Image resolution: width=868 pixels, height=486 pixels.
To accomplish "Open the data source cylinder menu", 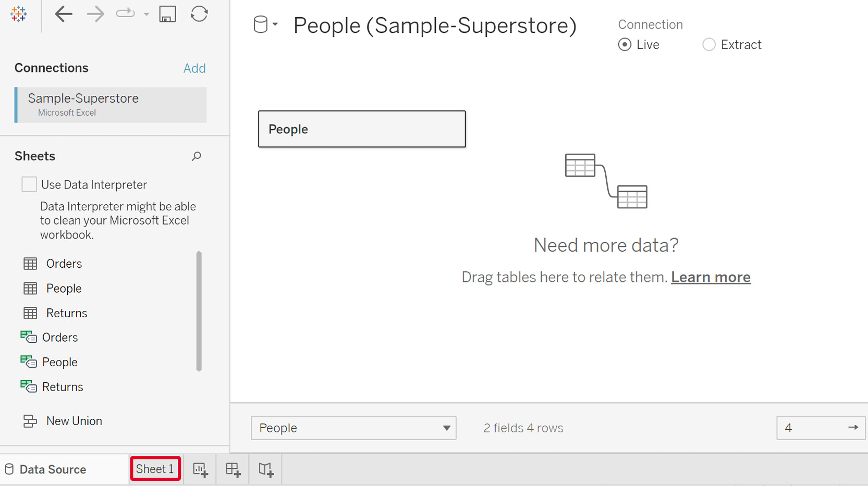I will [265, 24].
